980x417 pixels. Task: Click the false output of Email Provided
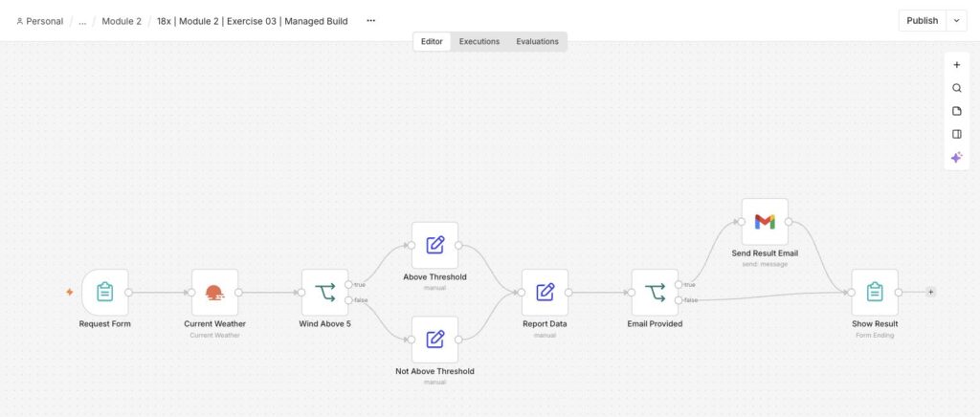pyautogui.click(x=679, y=300)
